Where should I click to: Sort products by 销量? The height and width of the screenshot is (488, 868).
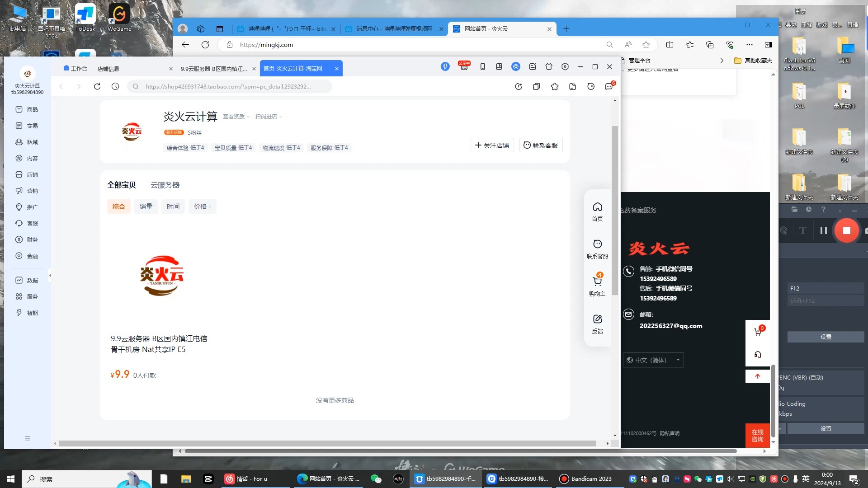(x=146, y=206)
